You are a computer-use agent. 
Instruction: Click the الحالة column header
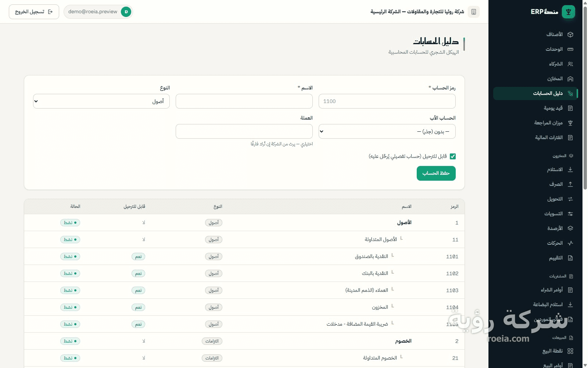(75, 206)
